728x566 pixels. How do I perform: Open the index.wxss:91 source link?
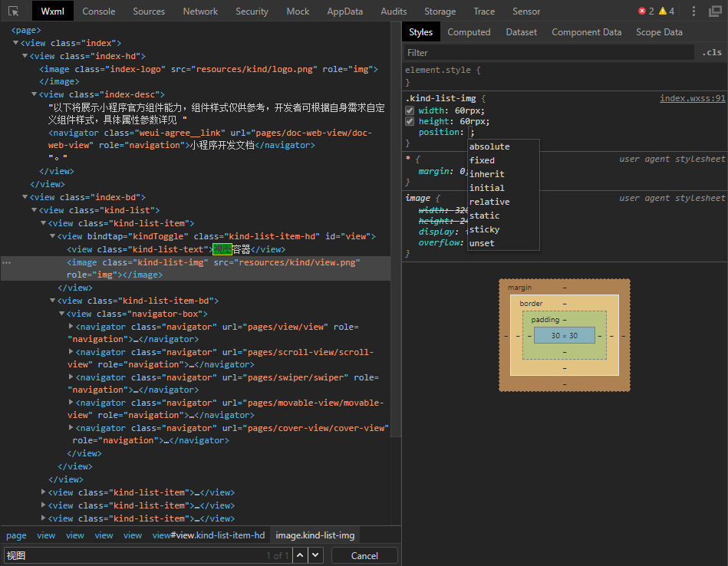(x=692, y=98)
